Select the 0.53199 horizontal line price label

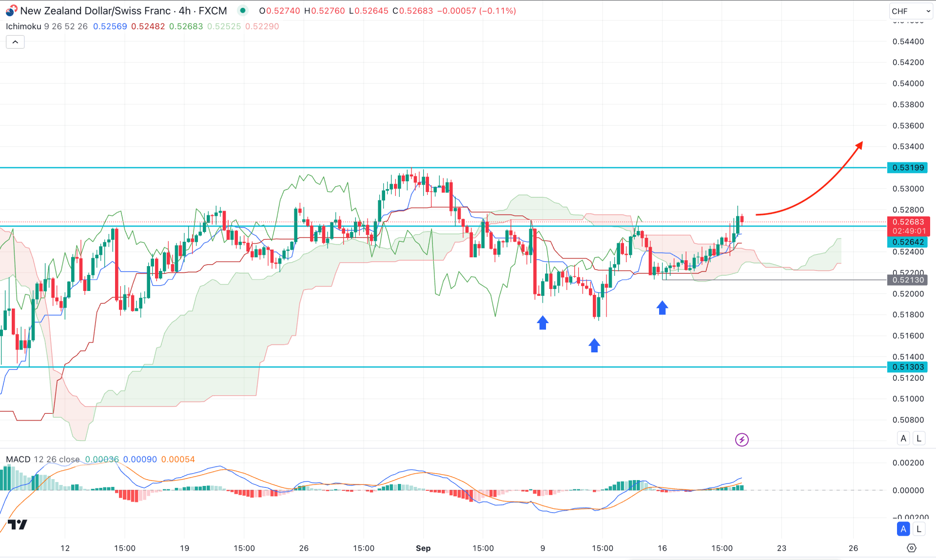click(x=907, y=168)
